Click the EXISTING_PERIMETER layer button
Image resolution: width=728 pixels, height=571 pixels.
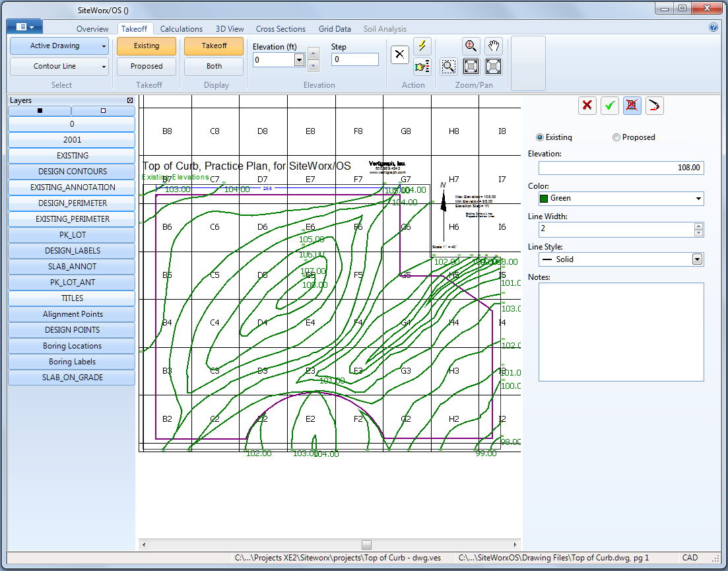[72, 218]
